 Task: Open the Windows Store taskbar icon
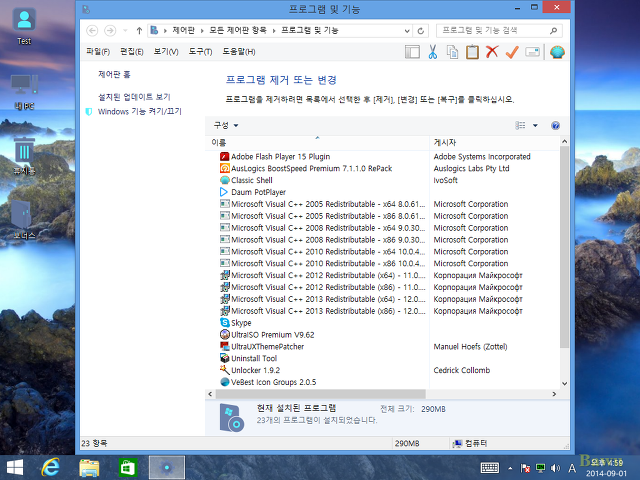coord(128,468)
